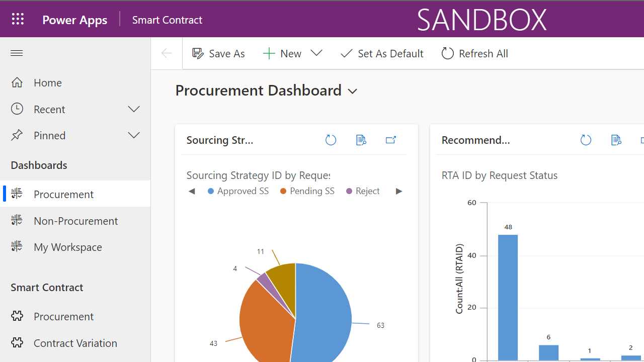Click the plus icon for New
644x362 pixels.
pos(269,53)
